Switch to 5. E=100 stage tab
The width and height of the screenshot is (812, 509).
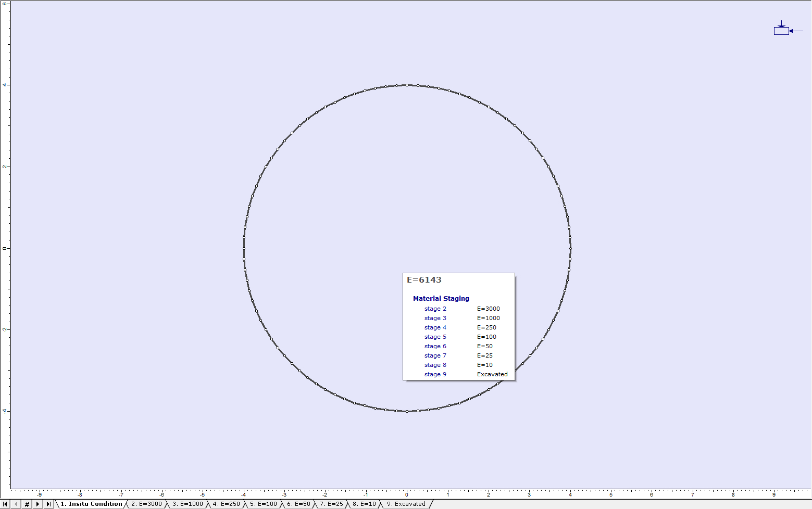[264, 504]
